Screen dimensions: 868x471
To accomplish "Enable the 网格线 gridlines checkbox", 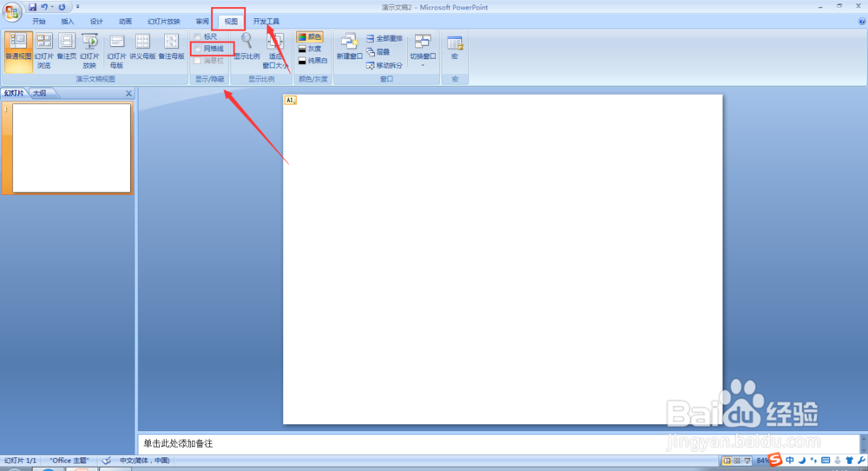I will 197,49.
